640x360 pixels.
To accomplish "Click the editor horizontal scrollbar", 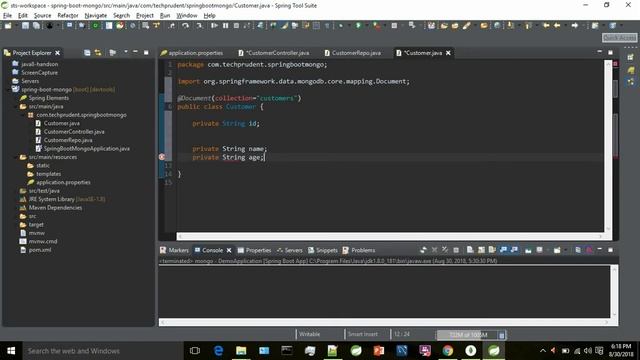I will coord(390,236).
